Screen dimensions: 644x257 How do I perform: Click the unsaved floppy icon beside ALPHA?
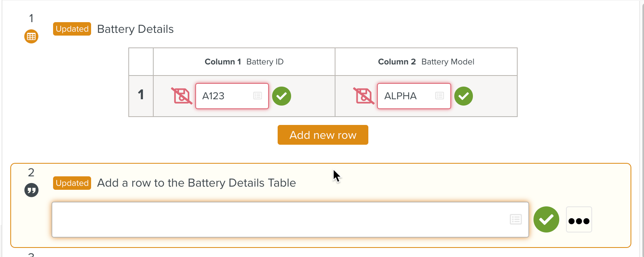click(x=363, y=96)
